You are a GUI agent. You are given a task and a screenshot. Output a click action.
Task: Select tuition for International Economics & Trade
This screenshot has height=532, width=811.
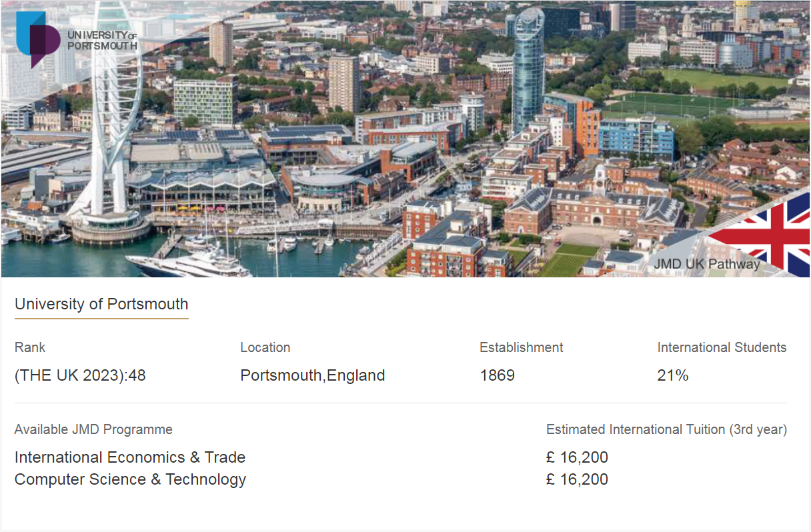point(578,457)
